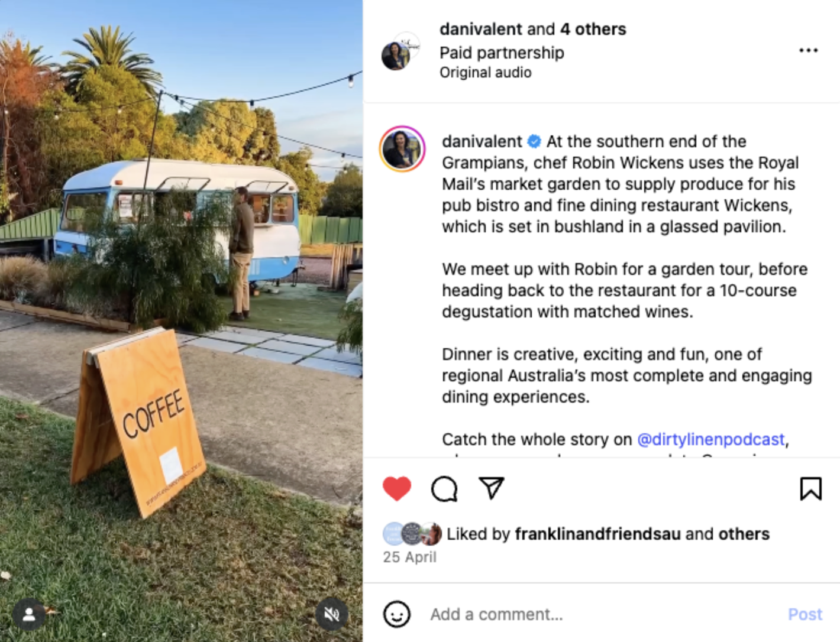The height and width of the screenshot is (642, 840).
Task: Open more options three-dot menu
Action: (x=808, y=50)
